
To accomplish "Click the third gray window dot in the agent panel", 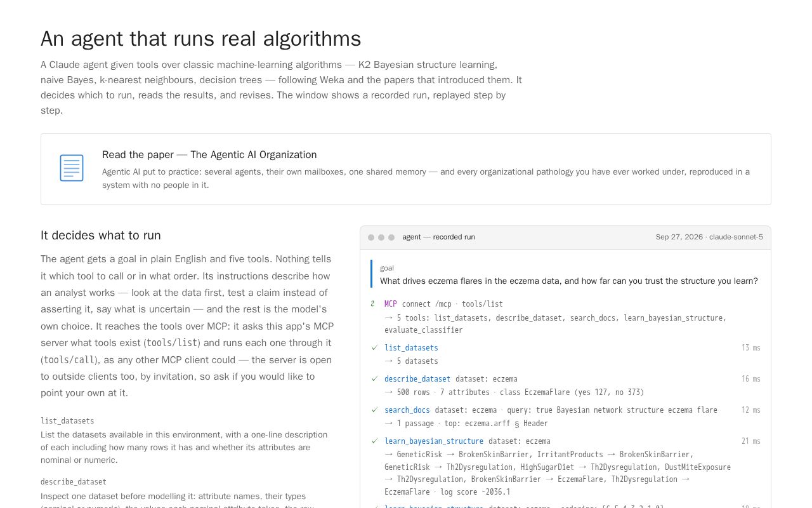I will coord(391,237).
